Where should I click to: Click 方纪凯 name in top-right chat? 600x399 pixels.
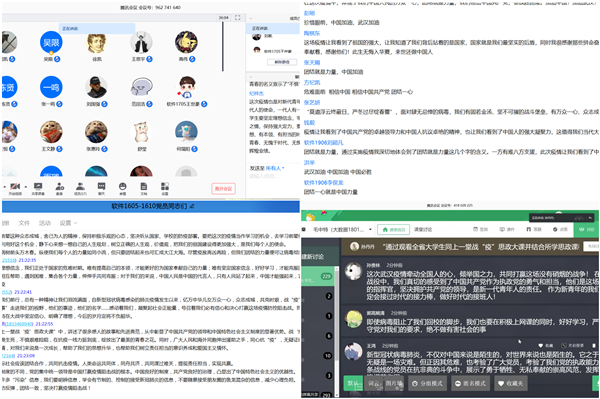click(312, 83)
